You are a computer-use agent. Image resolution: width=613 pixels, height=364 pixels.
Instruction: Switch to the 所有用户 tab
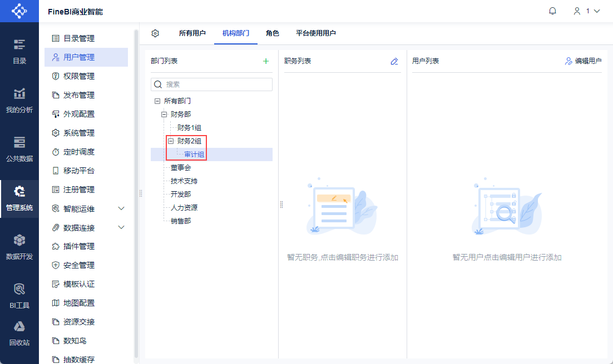[192, 33]
